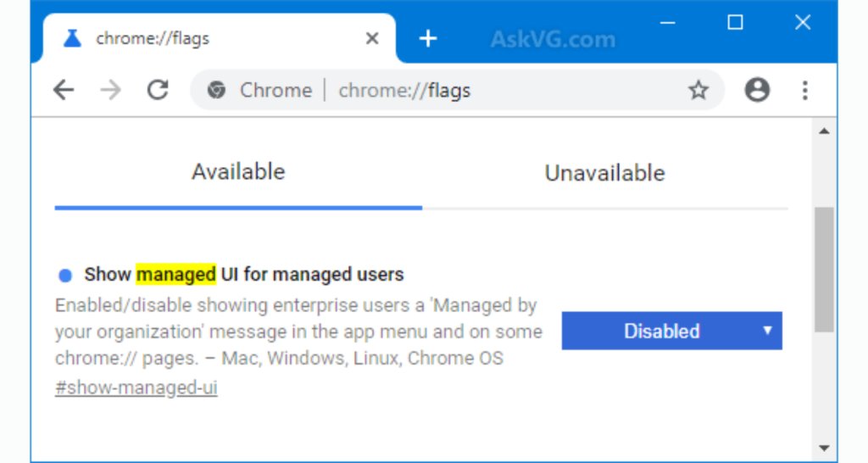The width and height of the screenshot is (868, 463).
Task: Click the scrollbar up arrow
Action: (824, 131)
